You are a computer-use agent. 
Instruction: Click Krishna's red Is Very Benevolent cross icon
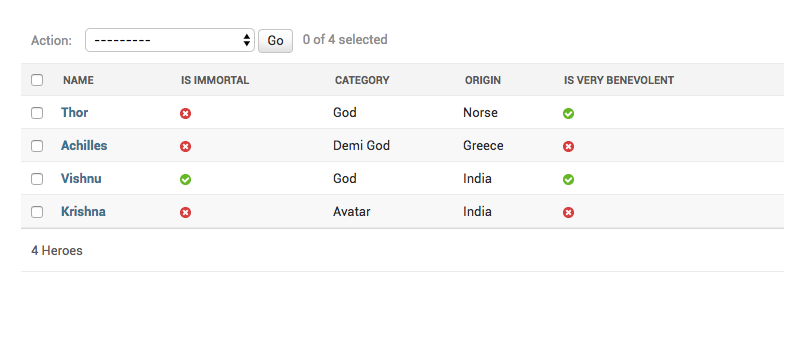tap(569, 212)
